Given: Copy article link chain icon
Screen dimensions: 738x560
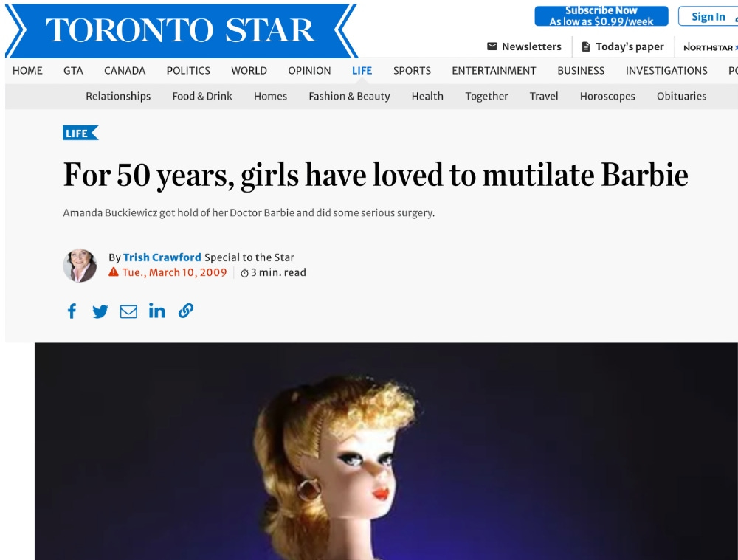Looking at the screenshot, I should point(186,311).
